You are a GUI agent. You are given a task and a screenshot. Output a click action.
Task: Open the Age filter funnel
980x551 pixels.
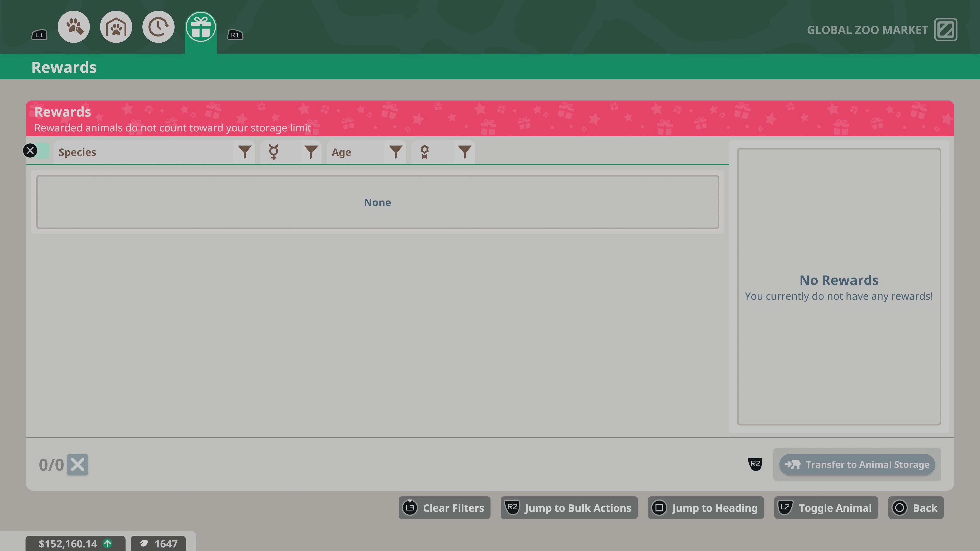coord(396,152)
